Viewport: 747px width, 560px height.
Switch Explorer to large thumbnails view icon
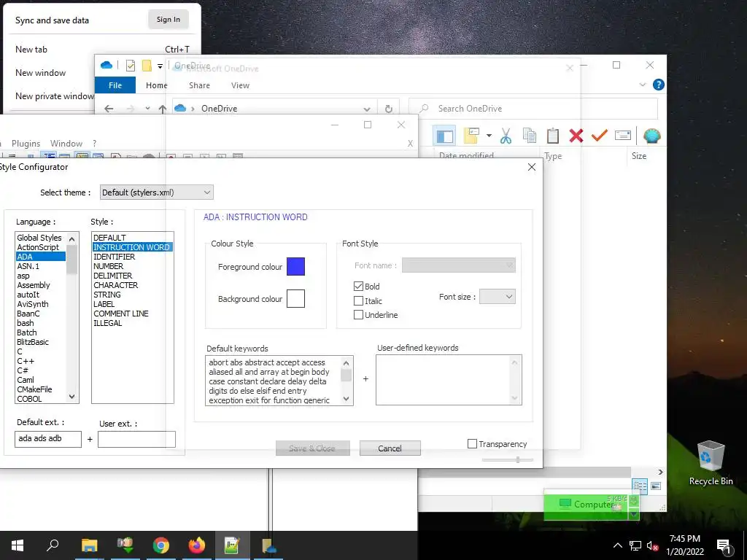656,486
